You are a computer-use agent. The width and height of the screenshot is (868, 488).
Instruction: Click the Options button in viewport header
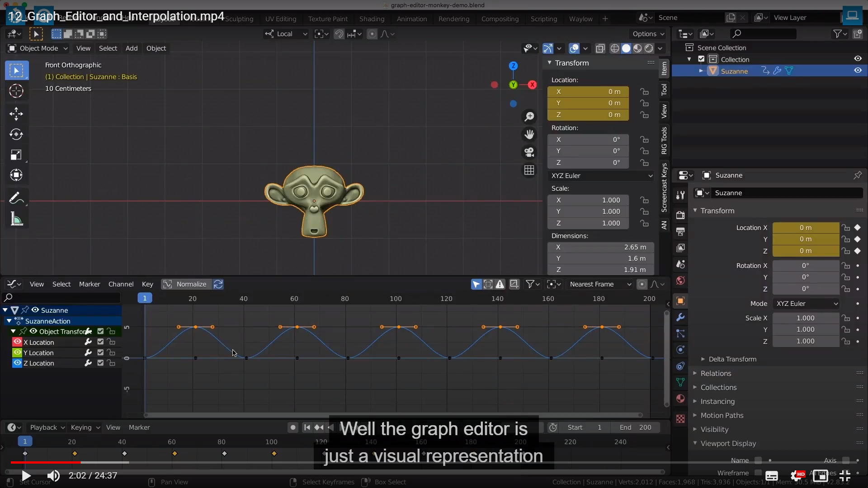point(648,34)
